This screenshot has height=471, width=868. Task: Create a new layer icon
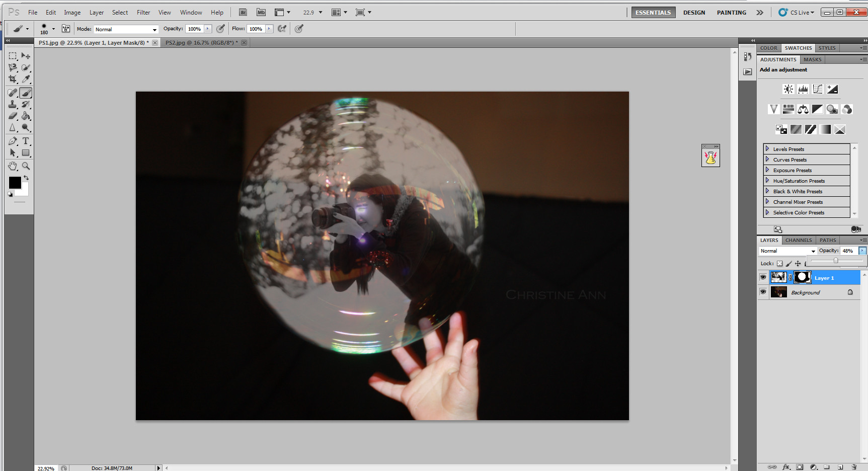(840, 467)
